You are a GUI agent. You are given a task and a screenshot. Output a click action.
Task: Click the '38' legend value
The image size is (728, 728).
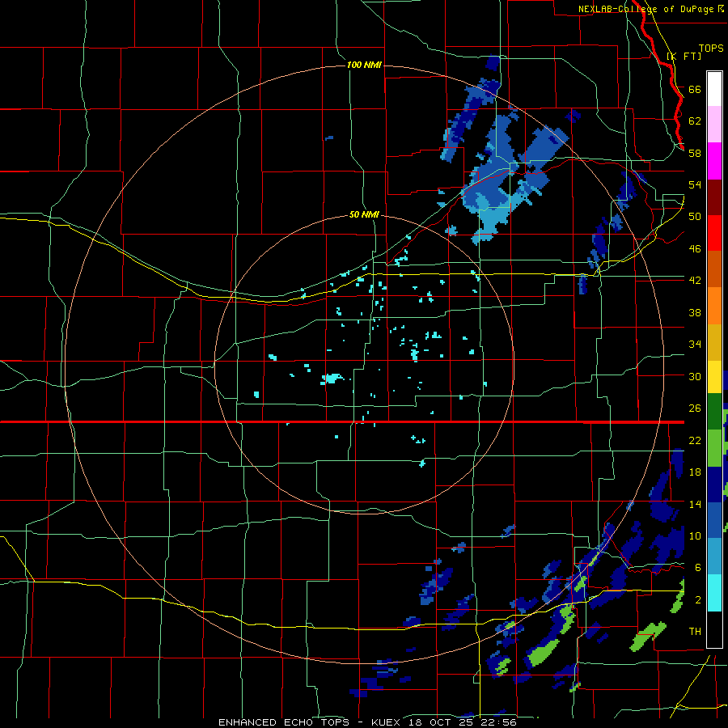(695, 312)
